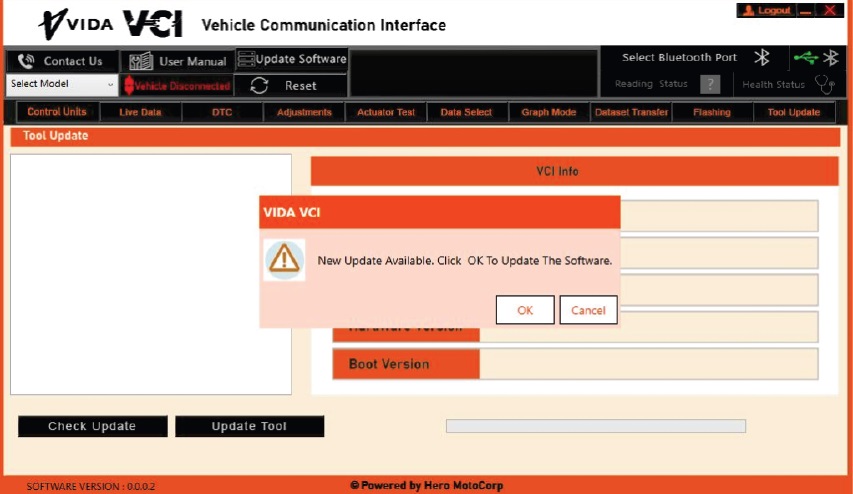Select the Graph Mode tab

pyautogui.click(x=549, y=113)
